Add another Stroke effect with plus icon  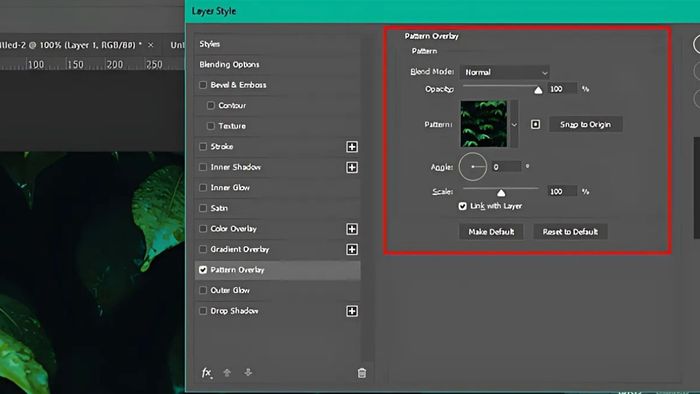point(352,147)
